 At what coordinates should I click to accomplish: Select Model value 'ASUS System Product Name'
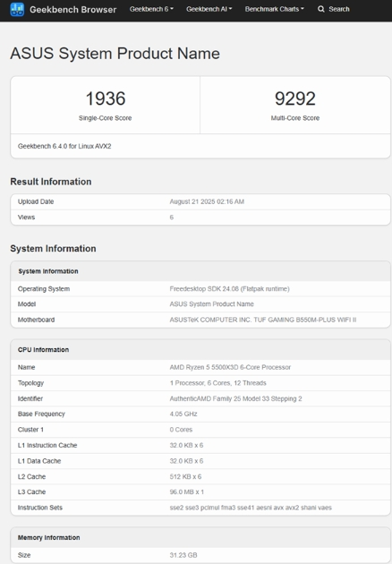click(x=211, y=304)
